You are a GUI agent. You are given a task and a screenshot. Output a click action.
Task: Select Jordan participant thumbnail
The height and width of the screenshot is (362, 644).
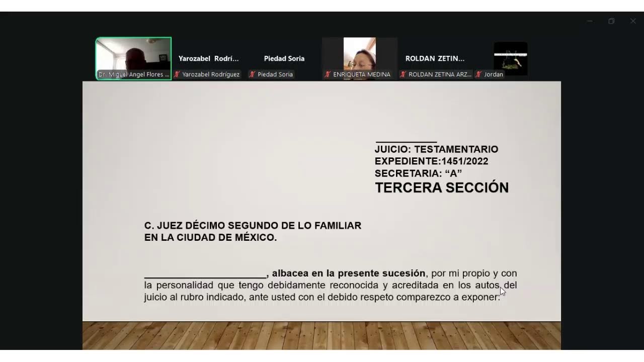pos(511,58)
